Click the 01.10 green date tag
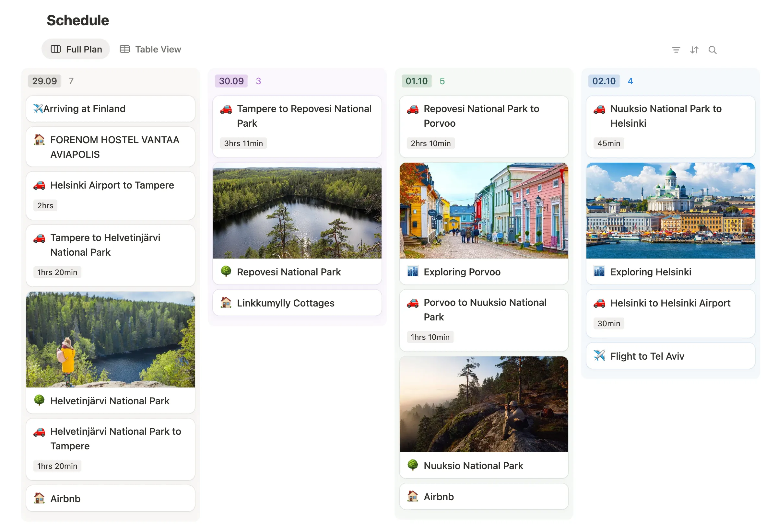This screenshot has height=532, width=778. tap(416, 81)
